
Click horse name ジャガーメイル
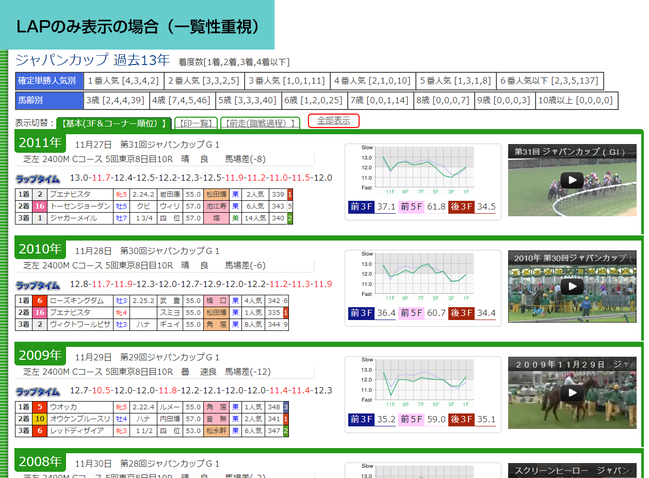click(74, 218)
